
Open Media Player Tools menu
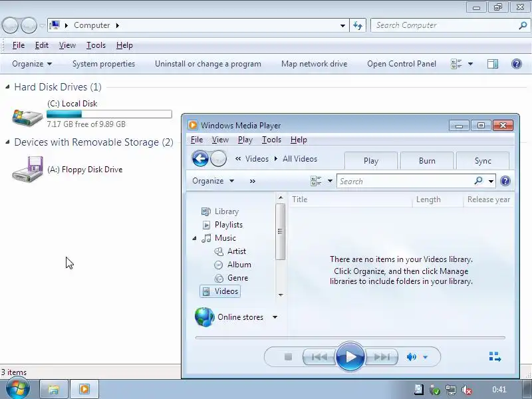click(x=271, y=140)
